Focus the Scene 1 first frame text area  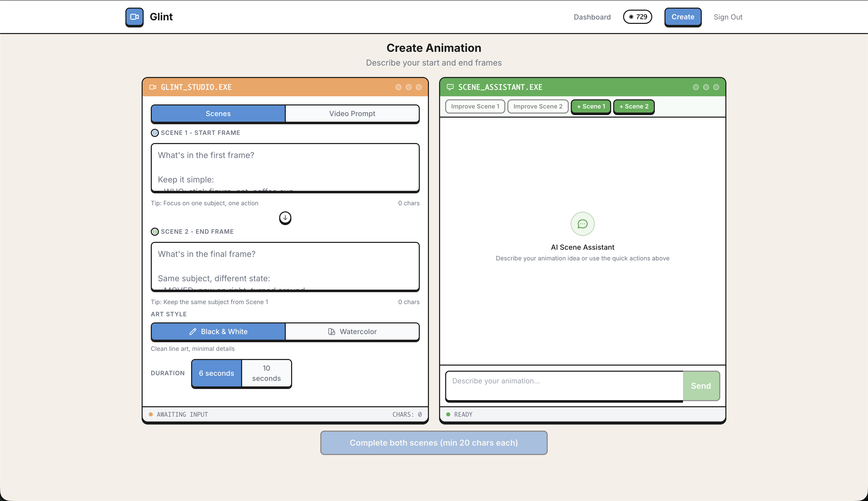[x=285, y=167]
